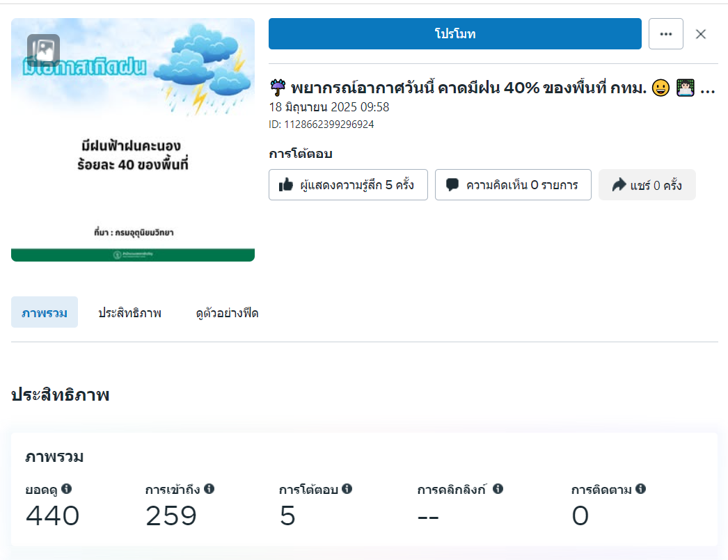The height and width of the screenshot is (560, 728).
Task: Click the แชร์ 0 ครั้ง button
Action: coord(647,185)
